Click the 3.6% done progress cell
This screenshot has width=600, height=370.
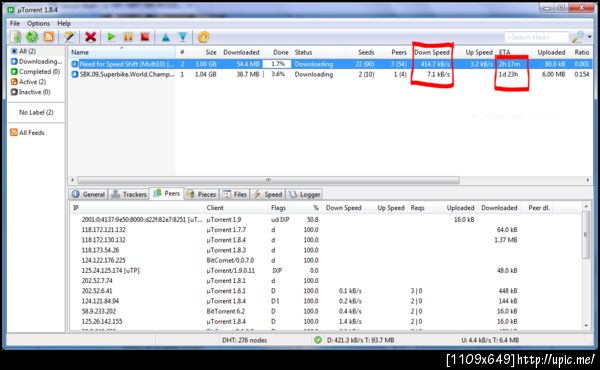click(x=277, y=74)
